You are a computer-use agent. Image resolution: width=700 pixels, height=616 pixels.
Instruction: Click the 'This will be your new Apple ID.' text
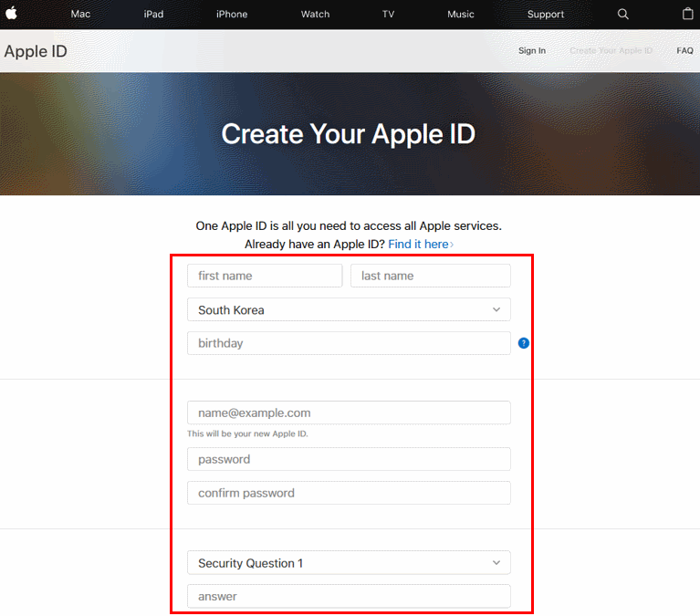(247, 433)
